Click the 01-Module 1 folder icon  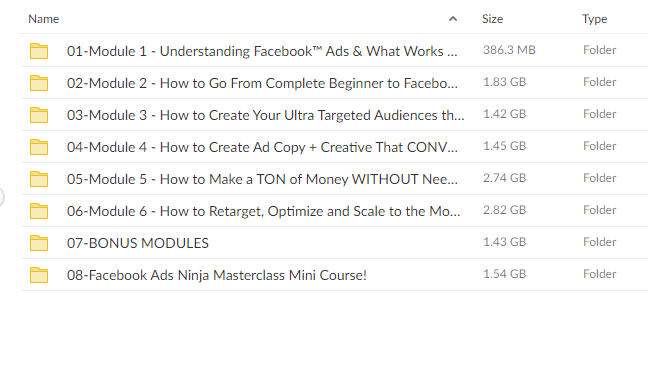point(39,51)
